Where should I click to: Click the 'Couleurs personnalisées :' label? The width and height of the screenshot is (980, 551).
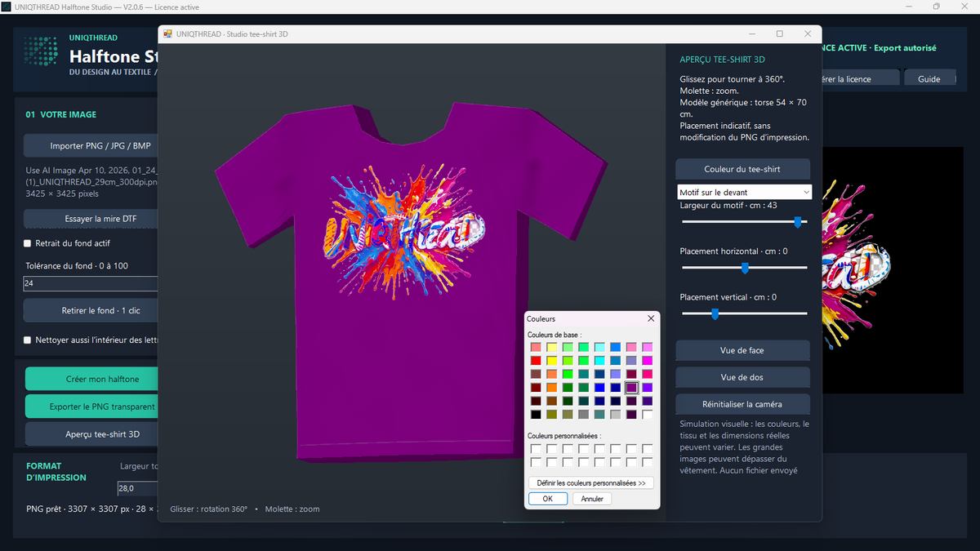(563, 436)
